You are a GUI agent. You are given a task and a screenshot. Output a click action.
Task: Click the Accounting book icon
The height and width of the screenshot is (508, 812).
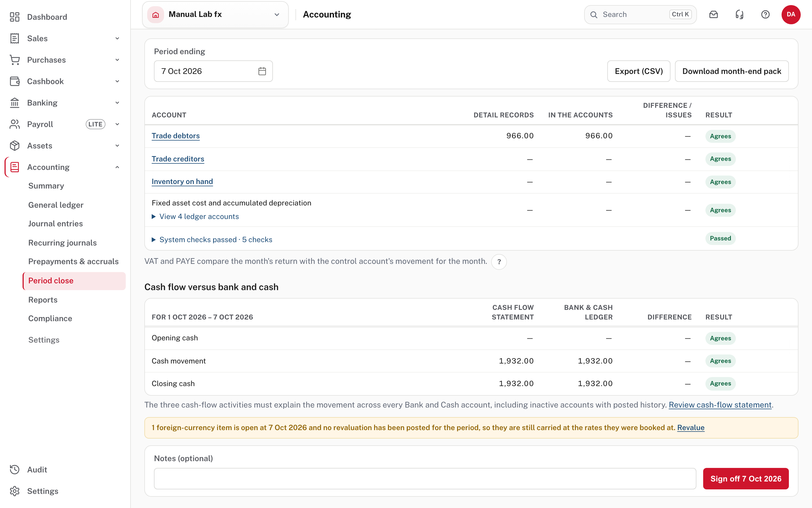tap(14, 167)
